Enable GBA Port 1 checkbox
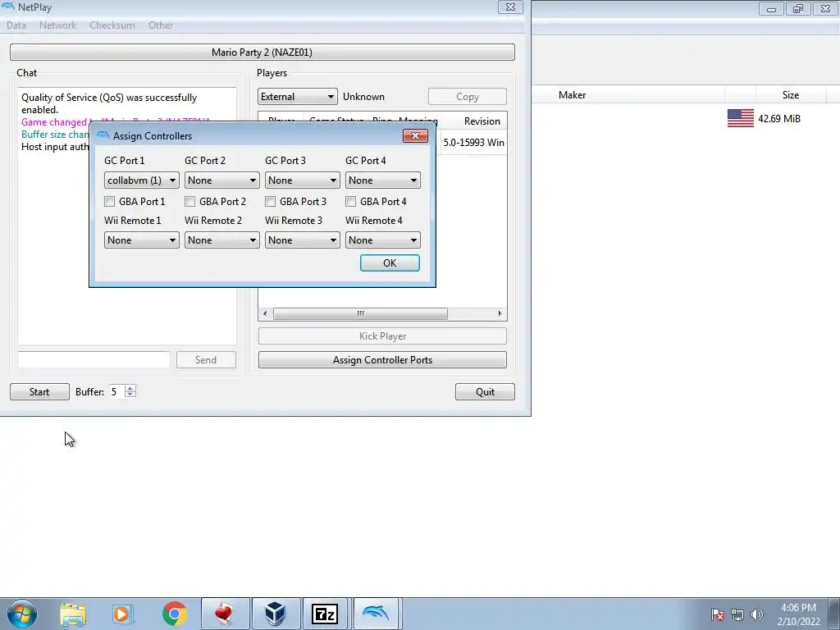The image size is (840, 630). tap(110, 202)
